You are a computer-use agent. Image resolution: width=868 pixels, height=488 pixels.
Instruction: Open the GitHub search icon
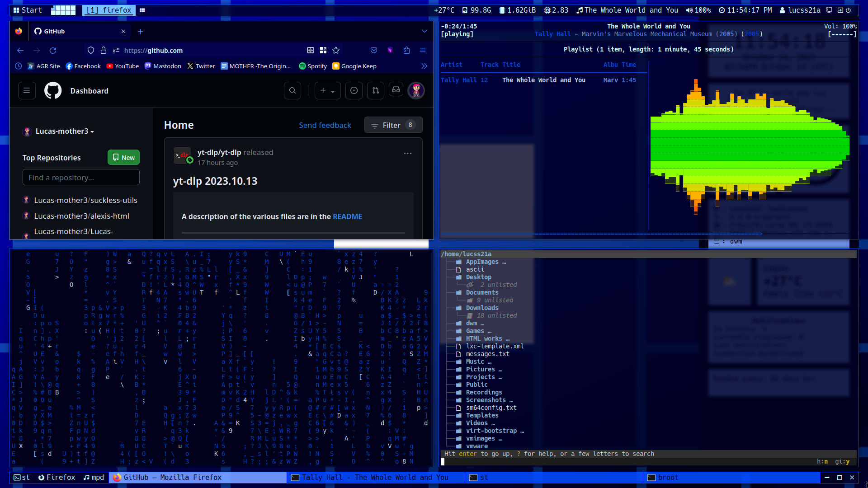point(292,91)
